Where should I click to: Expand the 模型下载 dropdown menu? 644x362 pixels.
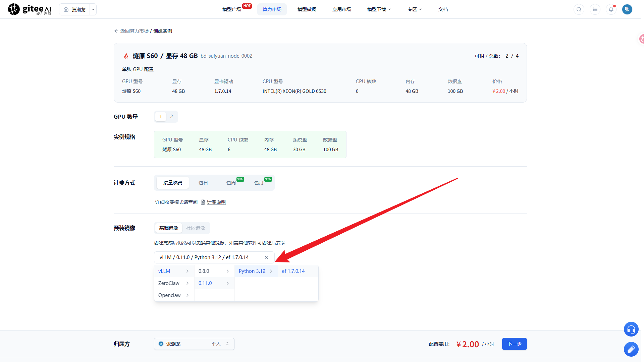(379, 9)
